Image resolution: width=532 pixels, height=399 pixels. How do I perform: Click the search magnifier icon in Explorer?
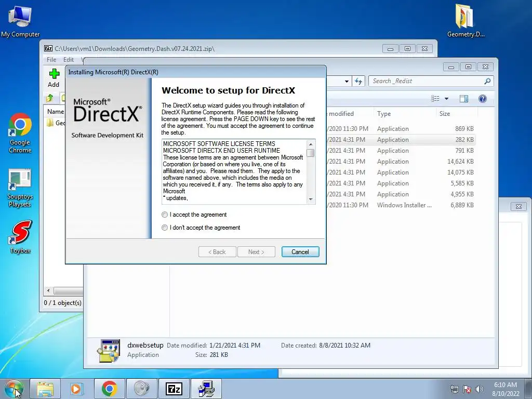tap(487, 81)
